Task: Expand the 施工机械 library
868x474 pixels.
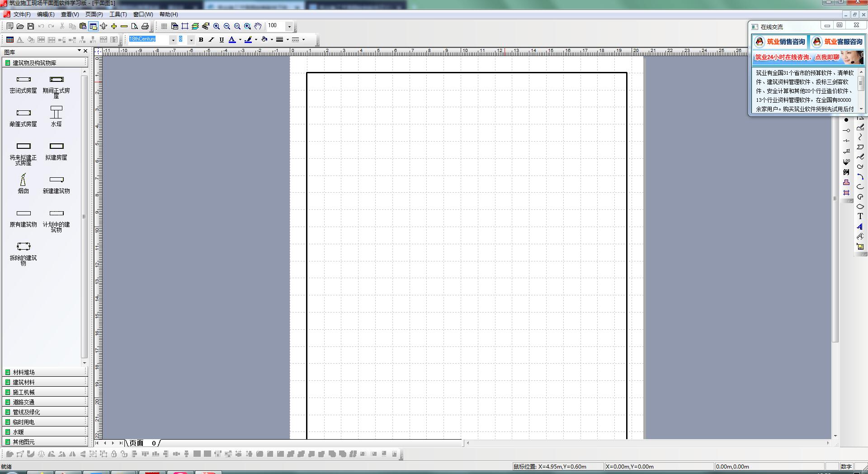Action: pyautogui.click(x=45, y=392)
